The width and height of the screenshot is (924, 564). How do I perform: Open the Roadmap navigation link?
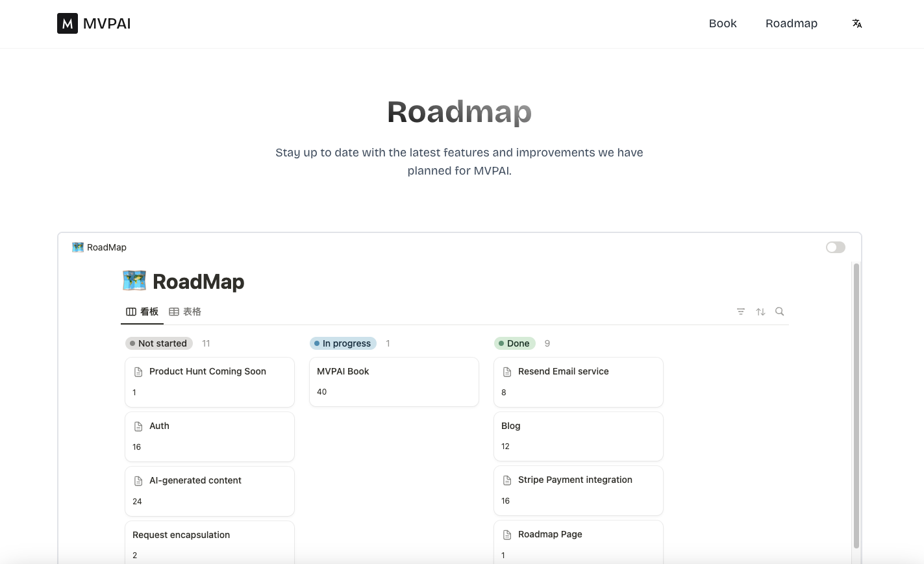click(792, 23)
